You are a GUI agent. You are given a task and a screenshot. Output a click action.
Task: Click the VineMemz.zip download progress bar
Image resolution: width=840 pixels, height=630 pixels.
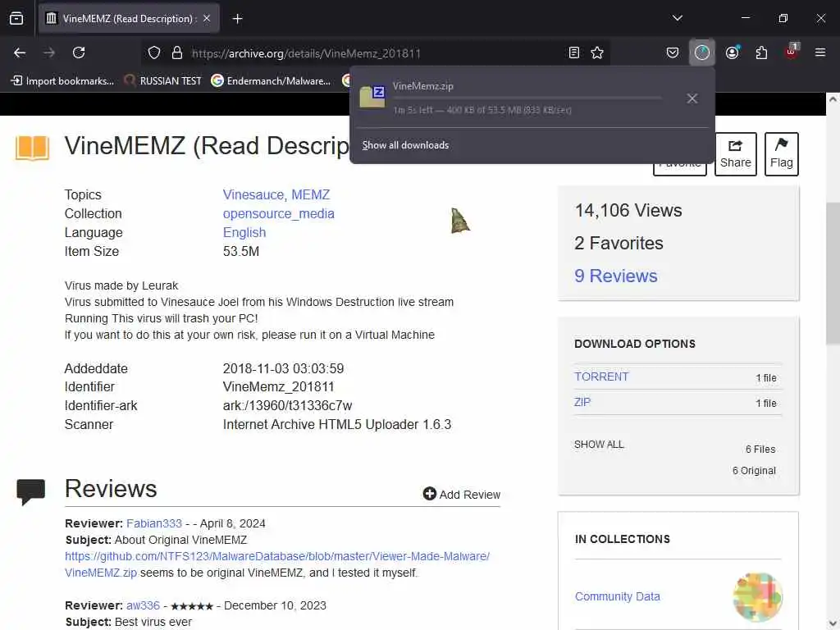click(527, 98)
